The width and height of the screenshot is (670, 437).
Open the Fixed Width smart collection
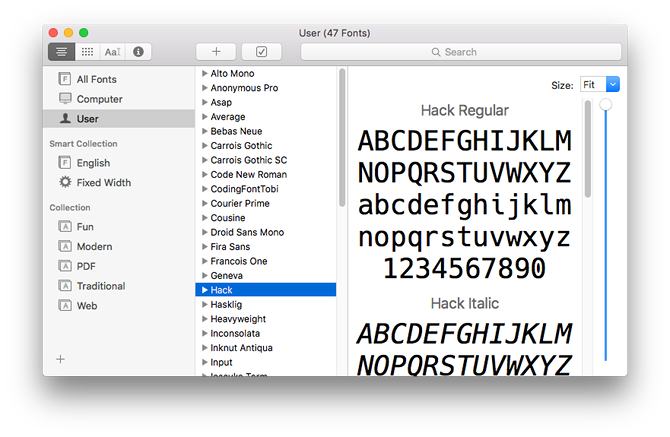119,183
